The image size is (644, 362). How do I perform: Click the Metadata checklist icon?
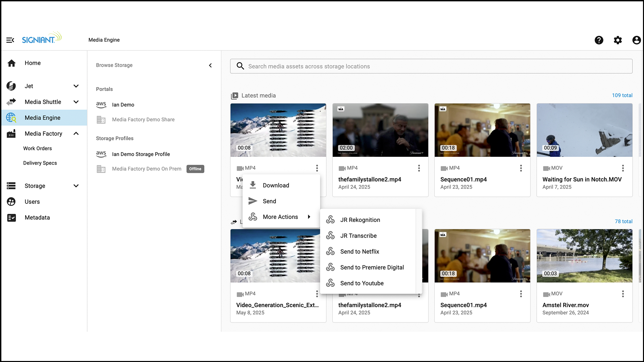(11, 218)
